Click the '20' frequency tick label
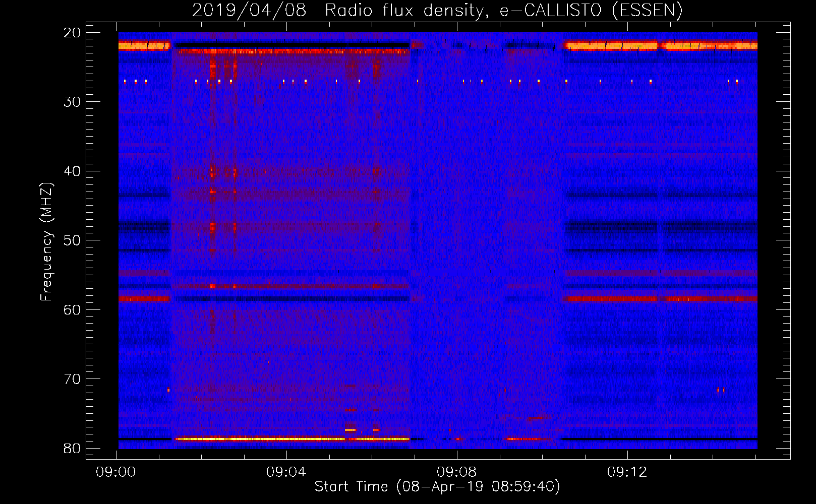The width and height of the screenshot is (816, 504). pyautogui.click(x=72, y=33)
